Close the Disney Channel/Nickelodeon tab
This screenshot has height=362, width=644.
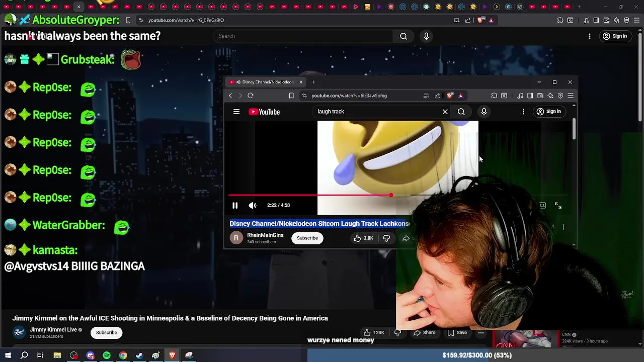(x=301, y=82)
